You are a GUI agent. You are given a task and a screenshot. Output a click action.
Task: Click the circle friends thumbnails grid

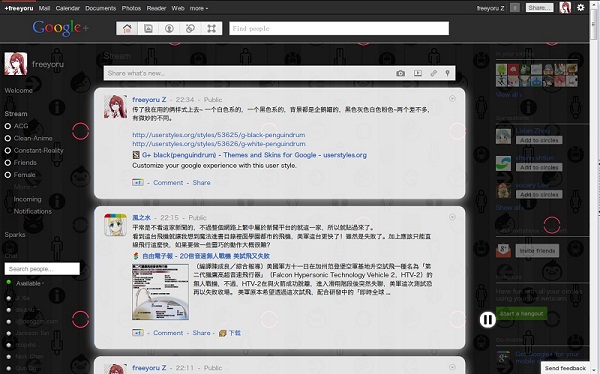point(536,75)
